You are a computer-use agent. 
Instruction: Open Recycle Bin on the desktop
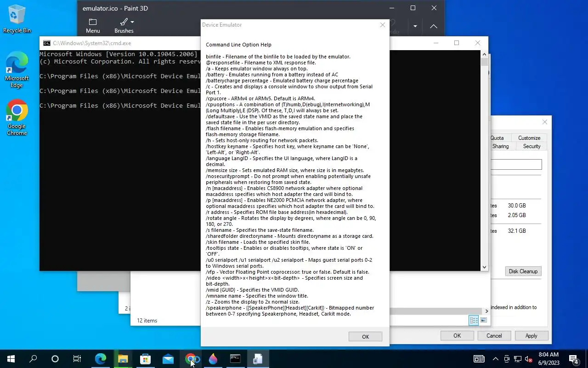coord(17,19)
